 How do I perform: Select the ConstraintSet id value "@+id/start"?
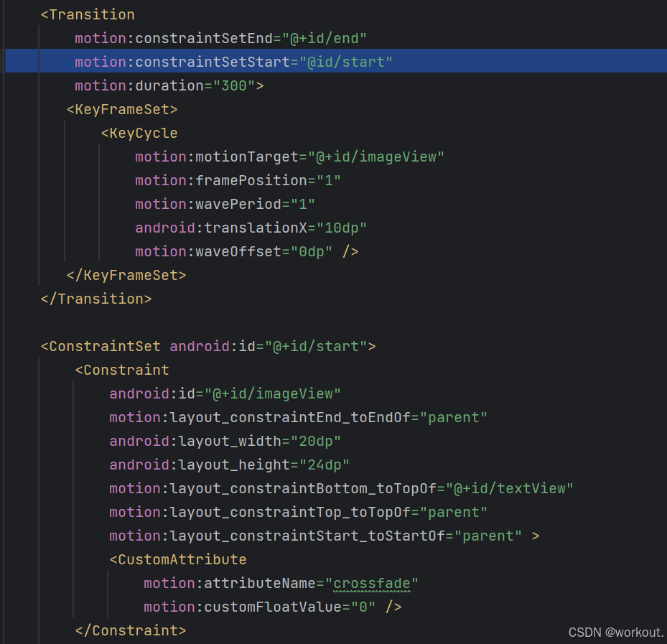[x=319, y=346]
